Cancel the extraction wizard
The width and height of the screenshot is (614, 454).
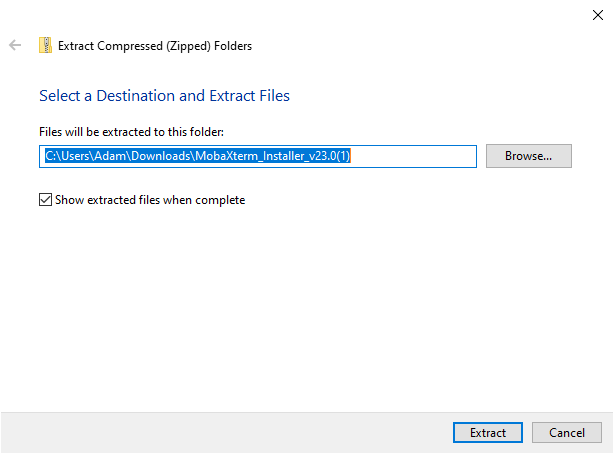tap(566, 433)
